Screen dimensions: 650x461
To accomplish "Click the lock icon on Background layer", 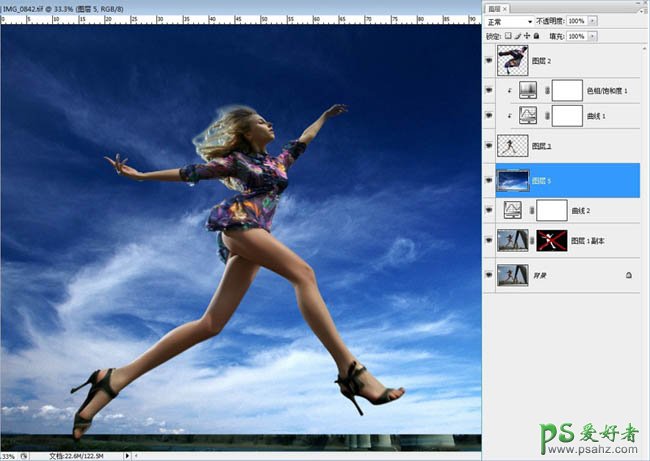I will click(x=628, y=273).
